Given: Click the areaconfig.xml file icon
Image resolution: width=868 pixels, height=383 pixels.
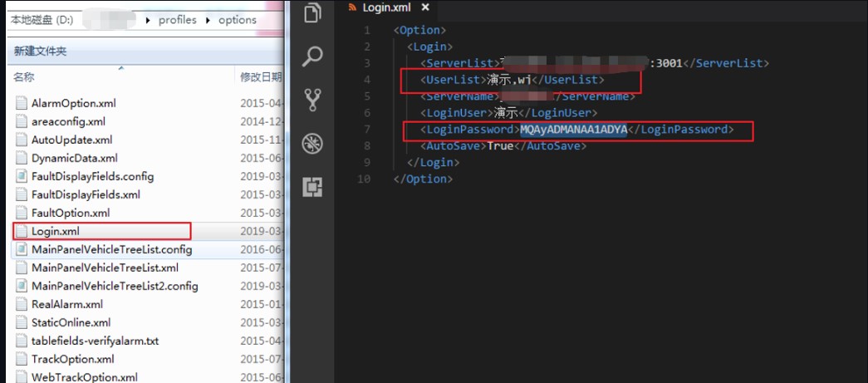Looking at the screenshot, I should pyautogui.click(x=22, y=122).
